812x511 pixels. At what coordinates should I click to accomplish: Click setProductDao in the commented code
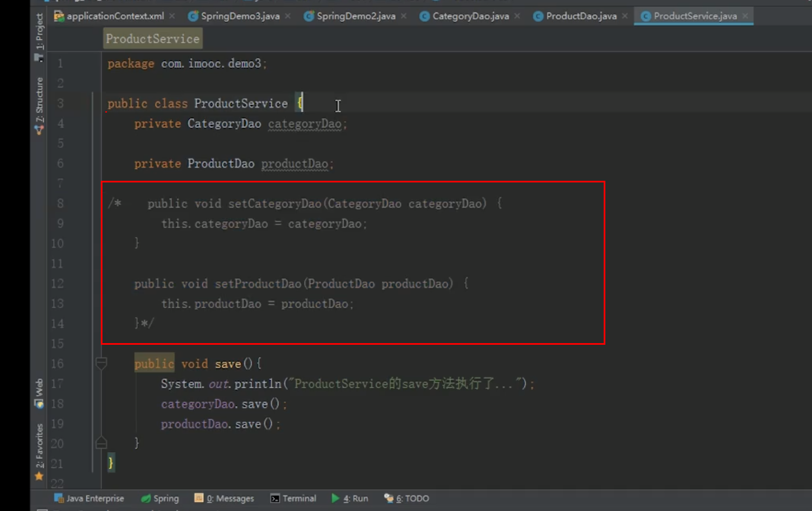[258, 284]
